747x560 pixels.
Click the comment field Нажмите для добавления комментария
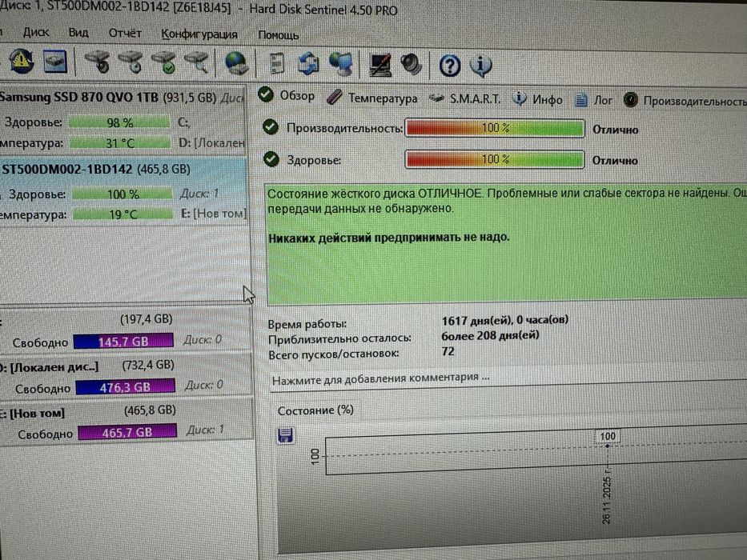click(x=508, y=378)
